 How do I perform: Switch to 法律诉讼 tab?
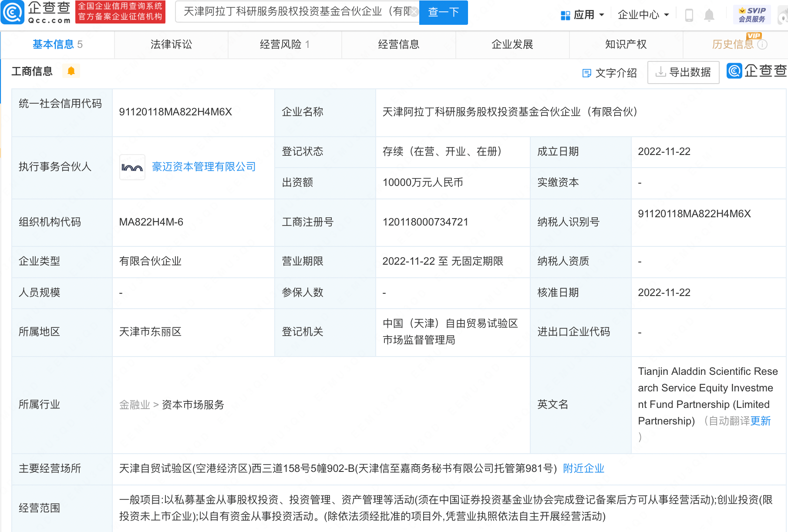click(x=171, y=44)
